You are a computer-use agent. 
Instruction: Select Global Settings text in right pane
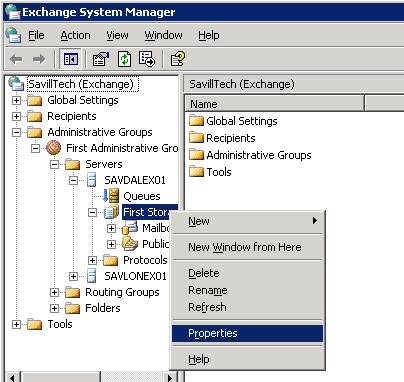pyautogui.click(x=242, y=121)
